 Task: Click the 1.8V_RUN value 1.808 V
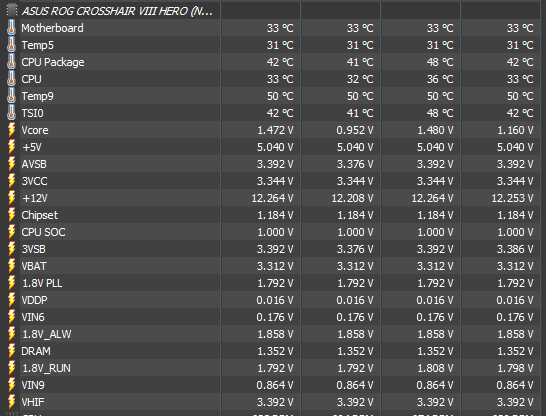[435, 368]
